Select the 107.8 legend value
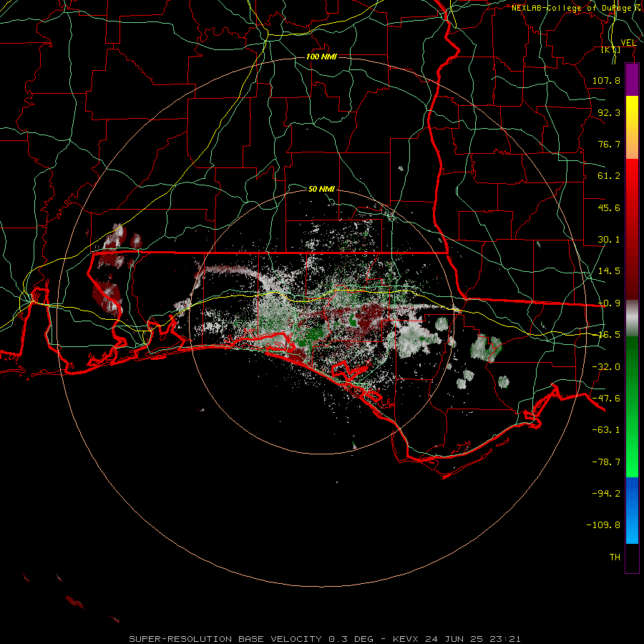644x644 pixels. point(606,80)
